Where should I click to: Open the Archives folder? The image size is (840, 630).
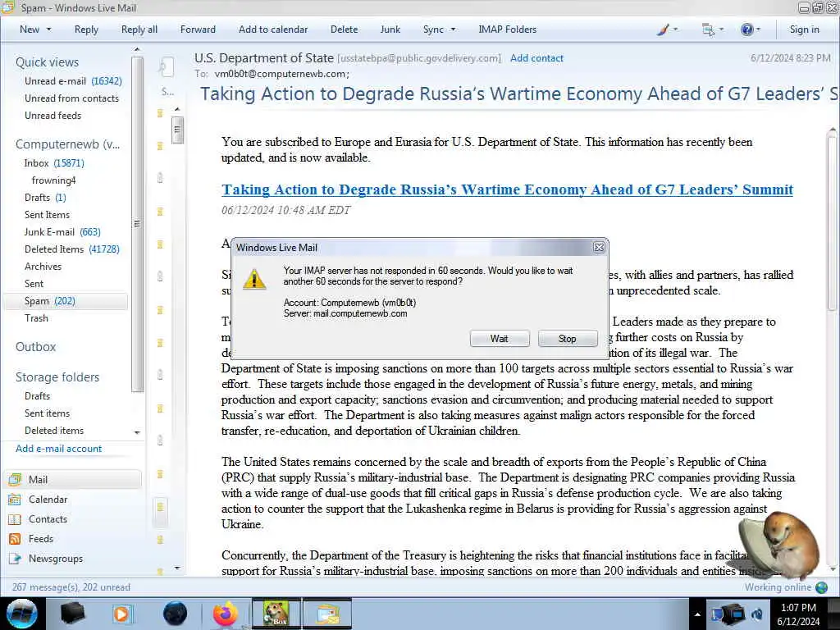43,267
